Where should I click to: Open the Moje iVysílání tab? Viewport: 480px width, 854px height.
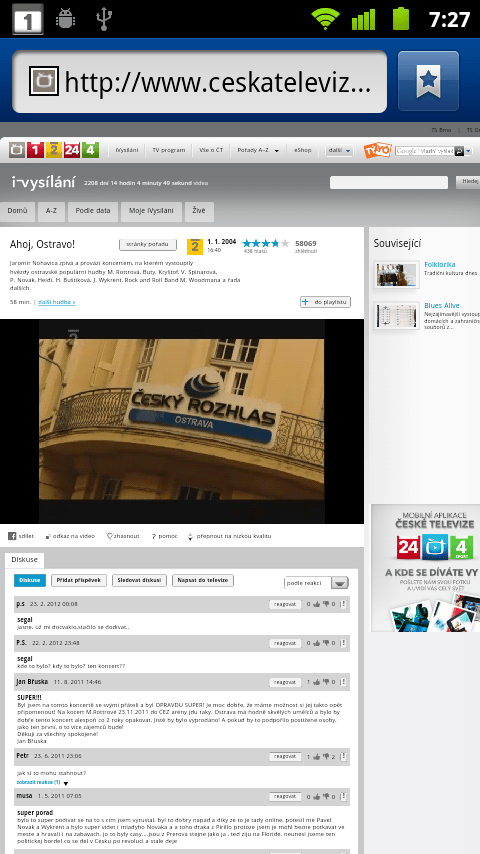(151, 211)
